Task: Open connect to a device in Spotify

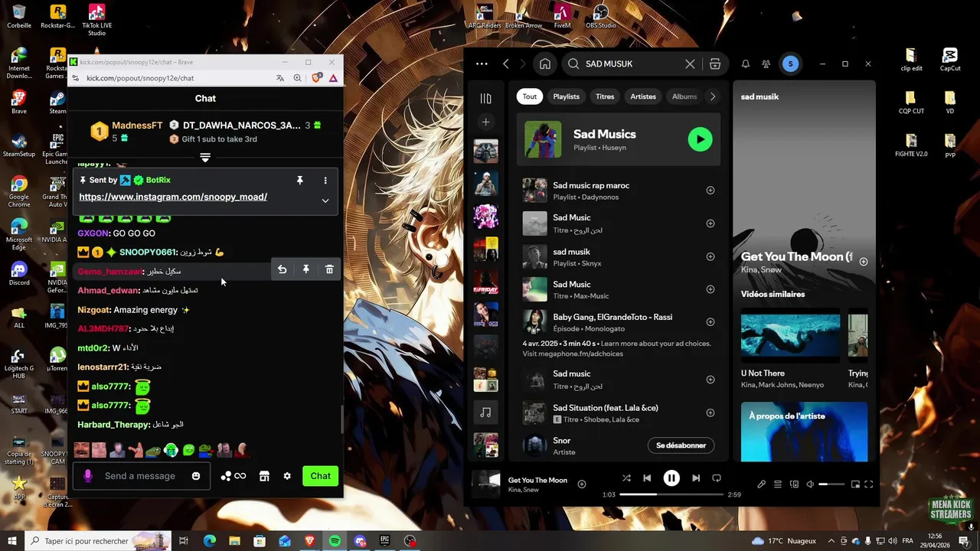Action: click(794, 484)
